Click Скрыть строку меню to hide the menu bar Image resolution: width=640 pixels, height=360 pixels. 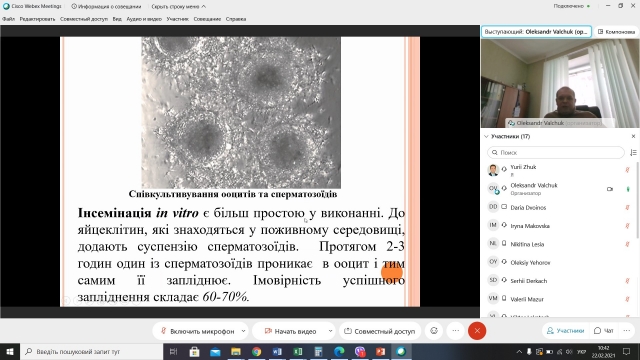pos(178,7)
